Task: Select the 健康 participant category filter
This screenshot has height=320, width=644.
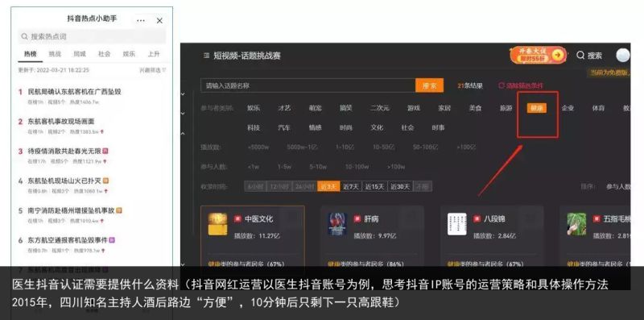Action: coord(537,108)
